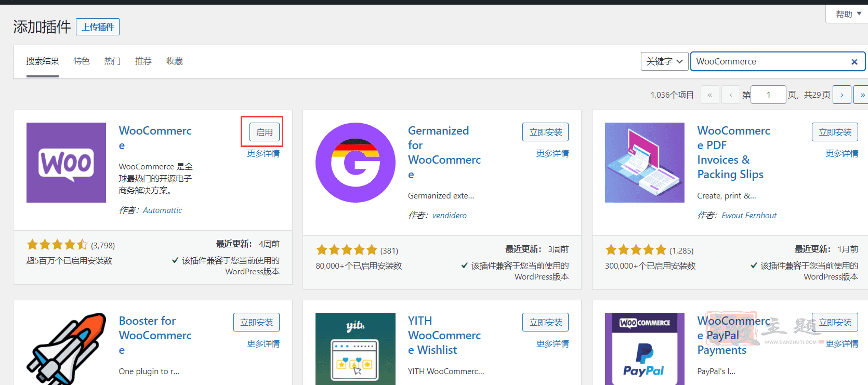Open 更多详情 for WooCommerce plugin
The image size is (868, 385).
click(264, 154)
